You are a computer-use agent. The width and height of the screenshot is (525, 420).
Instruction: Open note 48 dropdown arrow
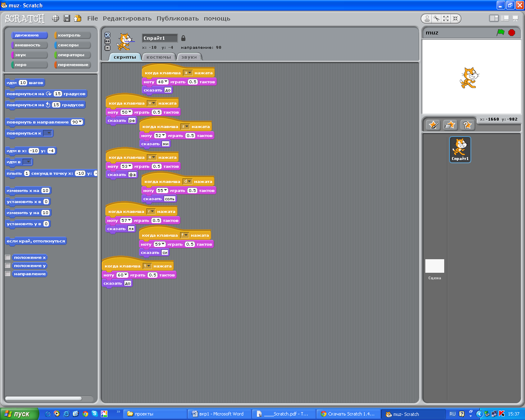(x=166, y=82)
